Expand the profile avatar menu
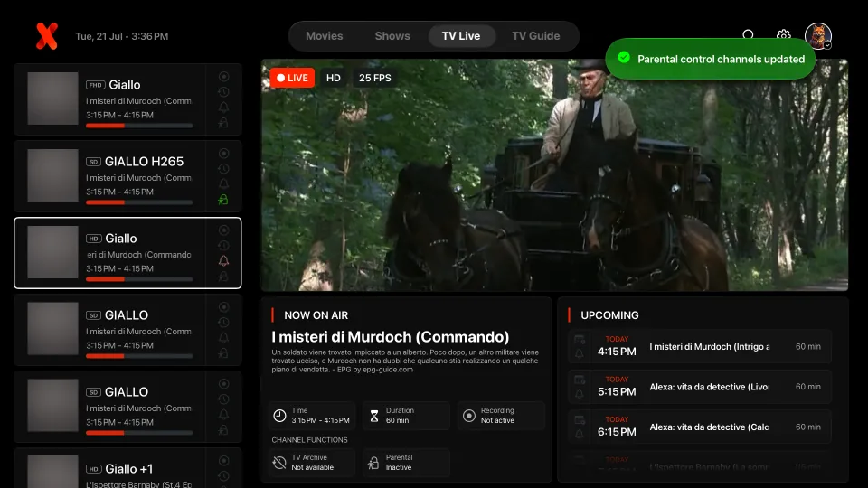This screenshot has height=488, width=868. [818, 36]
